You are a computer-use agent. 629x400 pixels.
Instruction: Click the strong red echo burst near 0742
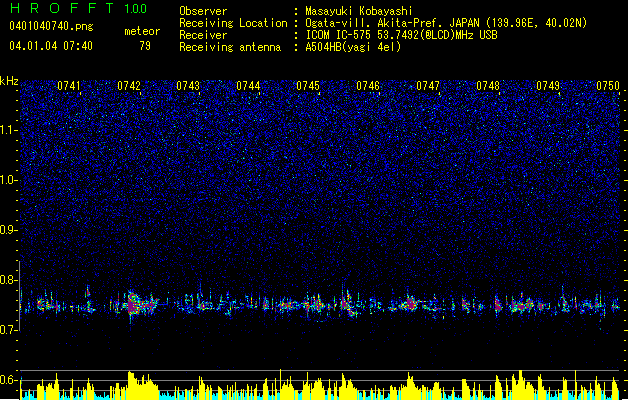tap(134, 305)
